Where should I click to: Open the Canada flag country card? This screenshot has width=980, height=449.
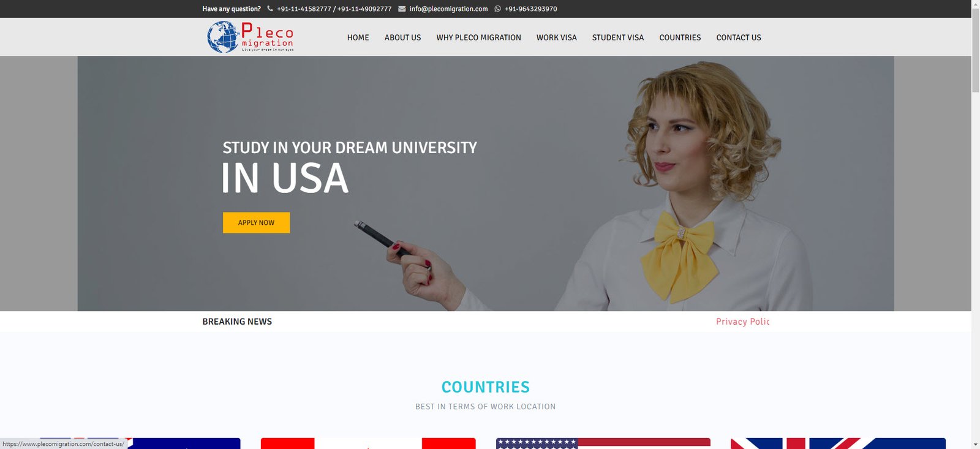coord(367,443)
